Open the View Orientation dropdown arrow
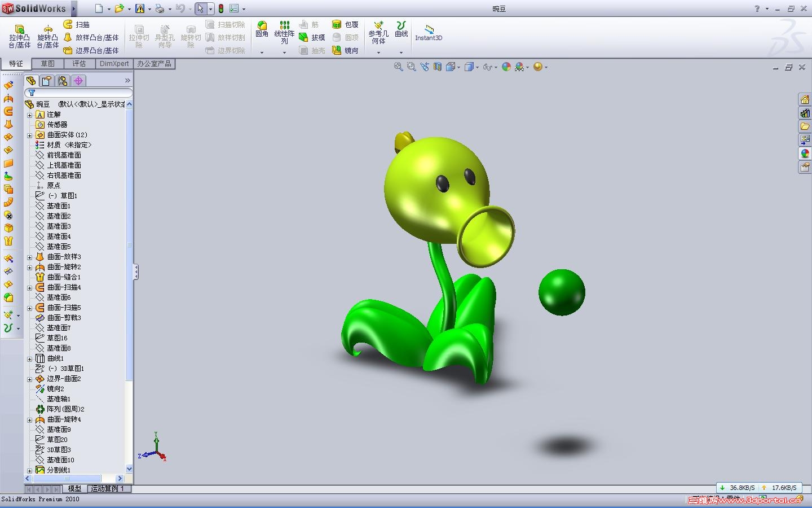The height and width of the screenshot is (508, 812). [458, 67]
